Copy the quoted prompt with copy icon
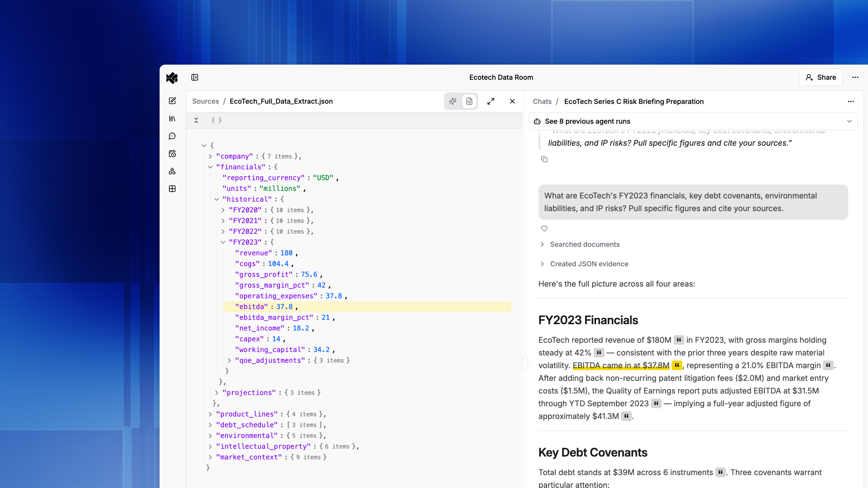868x488 pixels. pyautogui.click(x=544, y=159)
